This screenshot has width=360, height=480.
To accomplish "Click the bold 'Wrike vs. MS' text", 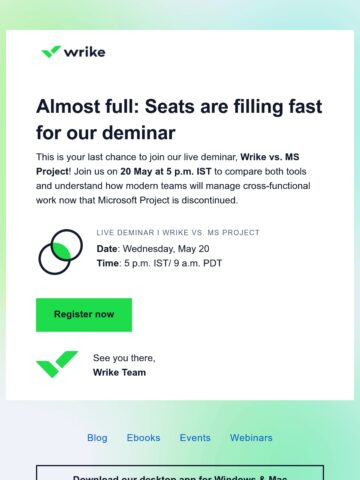I will [x=270, y=157].
